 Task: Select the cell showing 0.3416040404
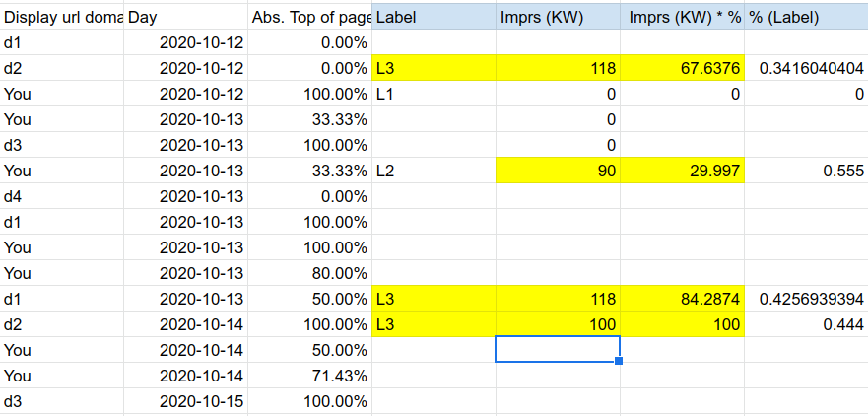[x=806, y=68]
